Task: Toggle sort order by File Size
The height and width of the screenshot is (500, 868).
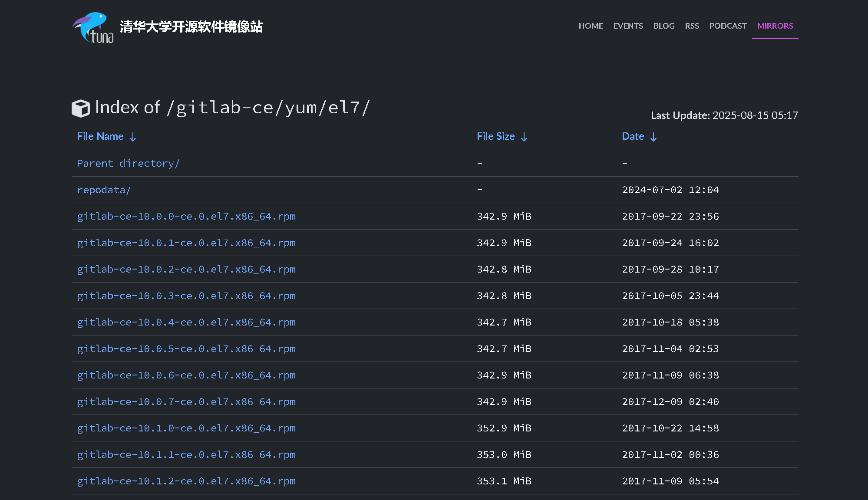Action: coord(495,136)
